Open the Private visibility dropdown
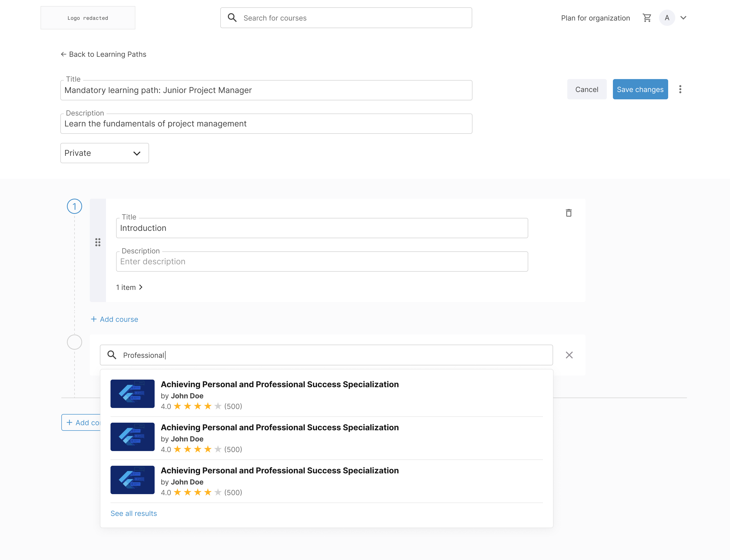Viewport: 730px width, 560px height. (x=104, y=153)
